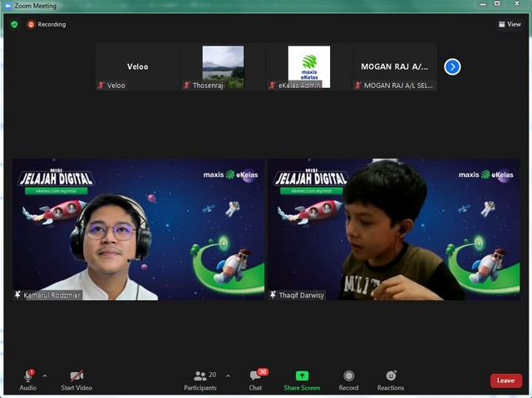Open the View layout menu
Image resolution: width=532 pixels, height=398 pixels.
point(510,24)
